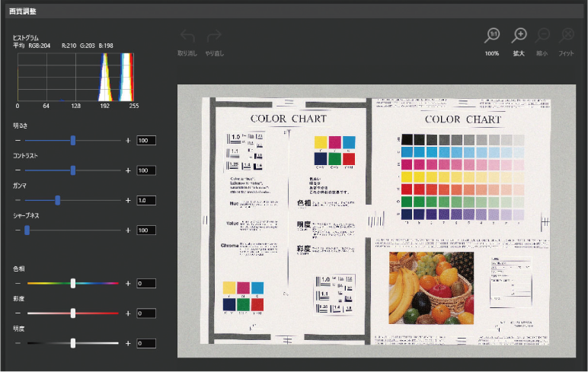
Task: Decrease hue (色相) with minus button
Action: [x=18, y=283]
